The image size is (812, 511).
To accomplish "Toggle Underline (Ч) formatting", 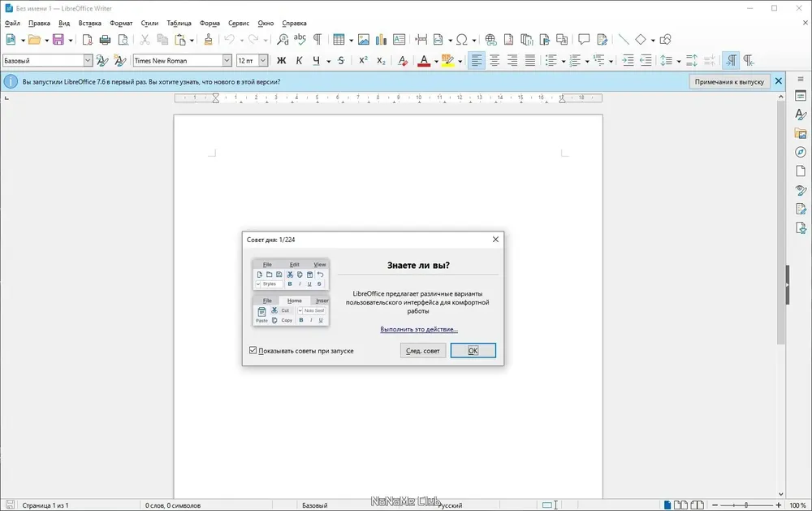I will 316,61.
